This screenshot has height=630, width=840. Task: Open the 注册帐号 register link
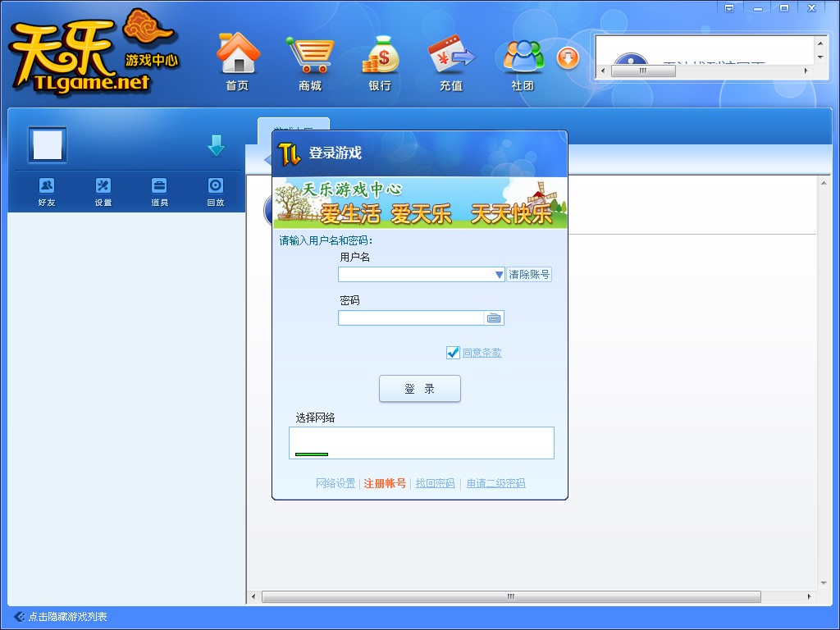[x=385, y=484]
